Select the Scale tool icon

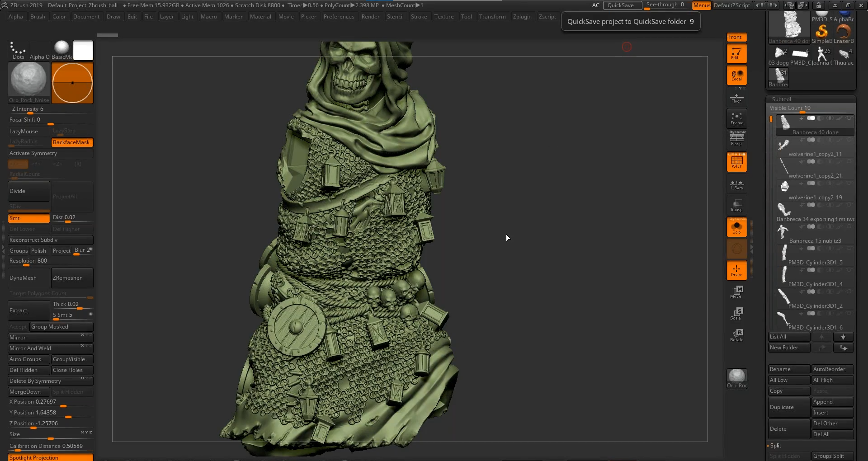click(x=736, y=314)
